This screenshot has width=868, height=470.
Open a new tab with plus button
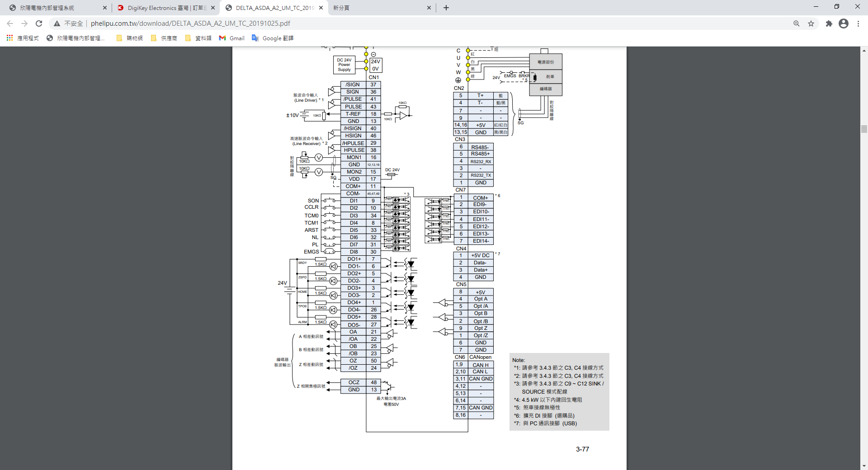point(446,8)
